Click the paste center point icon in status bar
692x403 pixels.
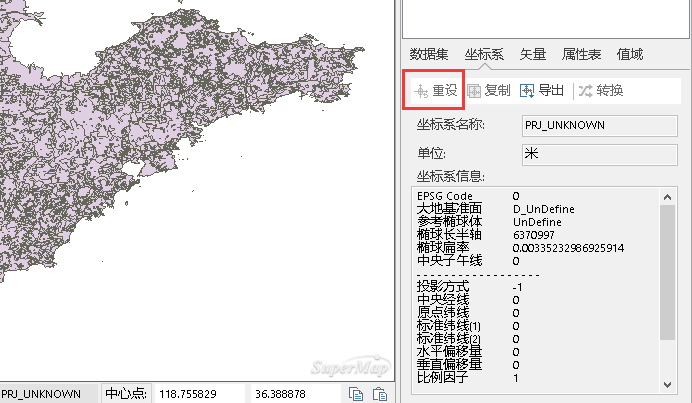point(379,394)
